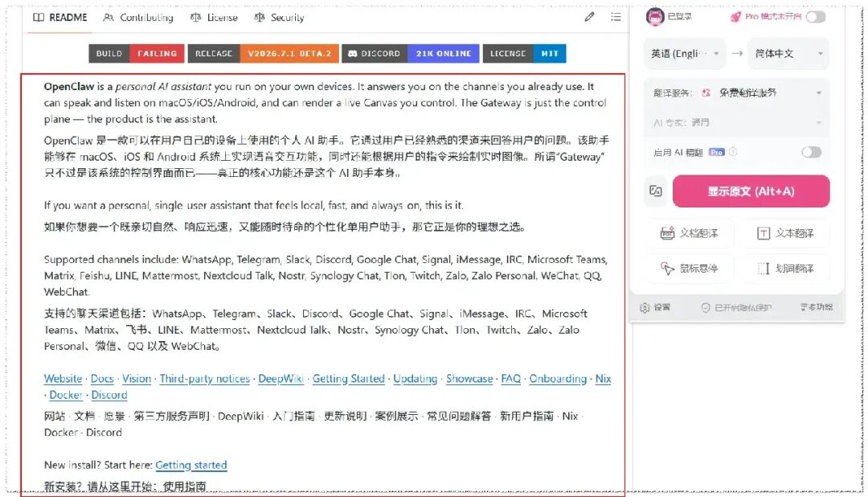Open the README outline list icon
Viewport: 868px width, 497px height.
[616, 17]
